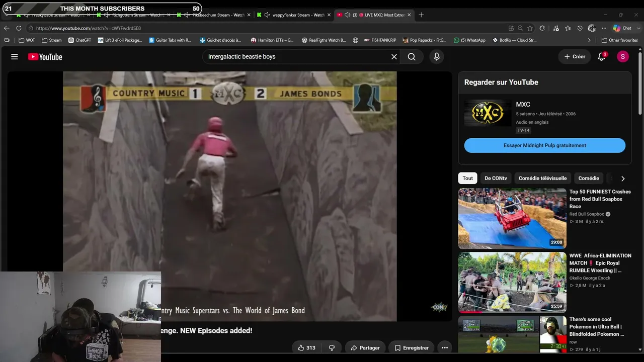Image resolution: width=644 pixels, height=362 pixels.
Task: Open the Copilot Chat sidebar
Action: 623,28
